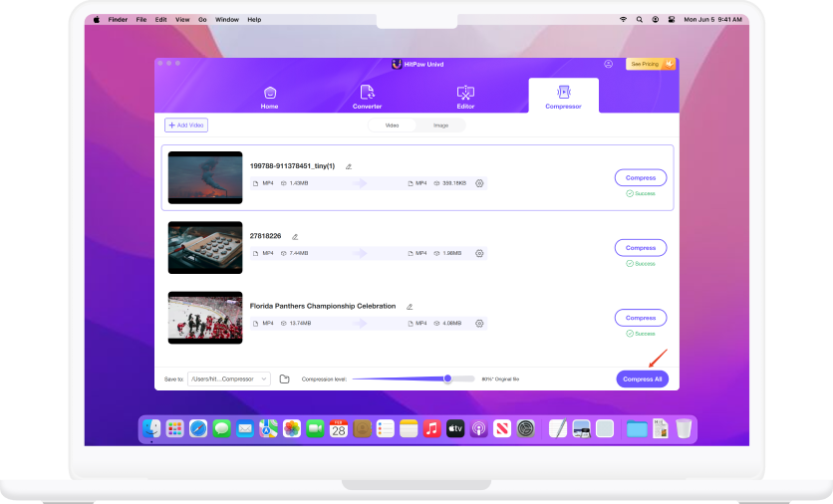Open Trash from the dock

coord(684,428)
